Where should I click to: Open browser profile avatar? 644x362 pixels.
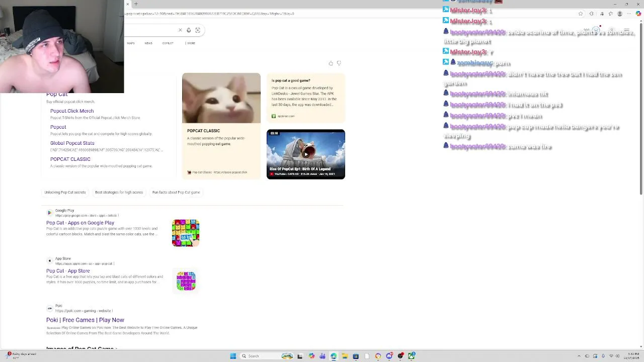[620, 14]
